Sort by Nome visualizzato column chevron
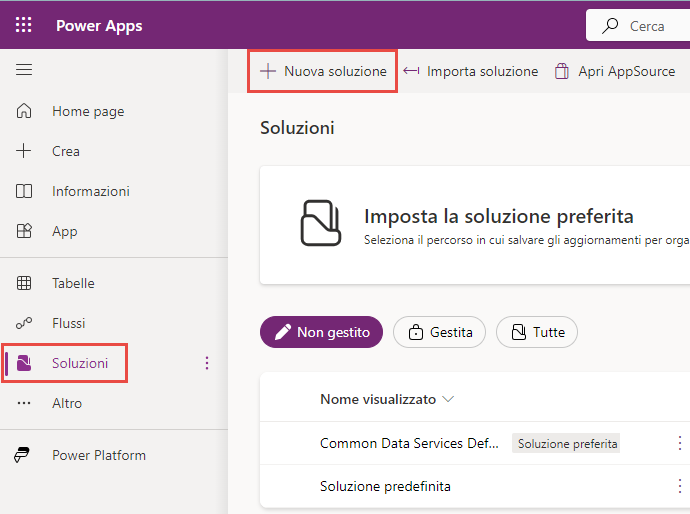 (448, 399)
